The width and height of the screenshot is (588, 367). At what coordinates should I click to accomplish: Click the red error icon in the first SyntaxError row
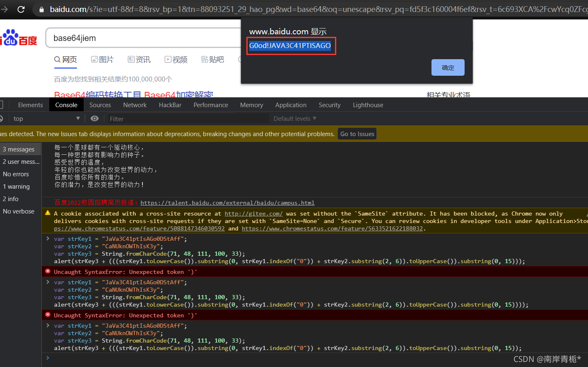click(x=48, y=271)
